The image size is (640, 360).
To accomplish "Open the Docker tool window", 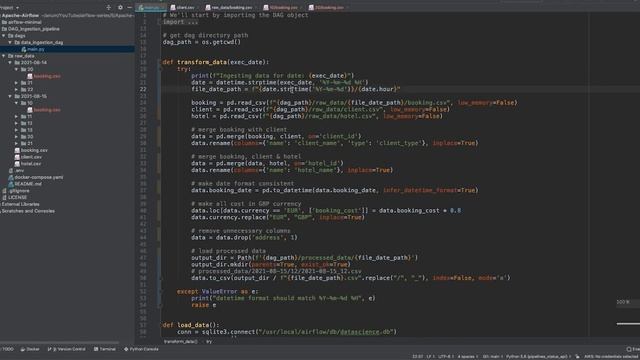I will 30,349.
